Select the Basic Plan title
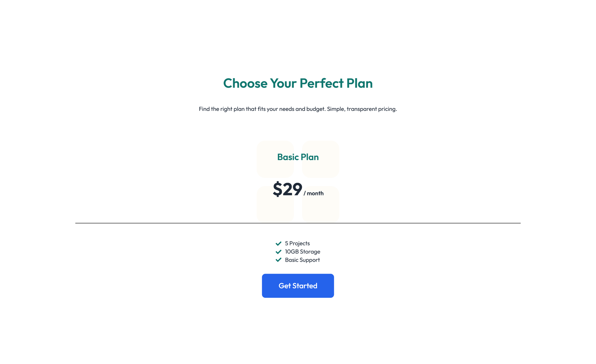 pyautogui.click(x=298, y=157)
